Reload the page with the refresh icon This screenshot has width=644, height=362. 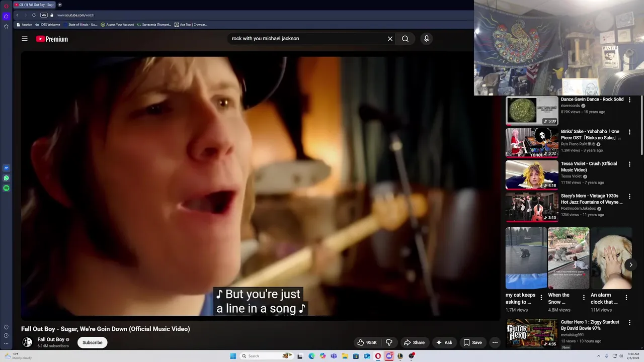click(34, 15)
